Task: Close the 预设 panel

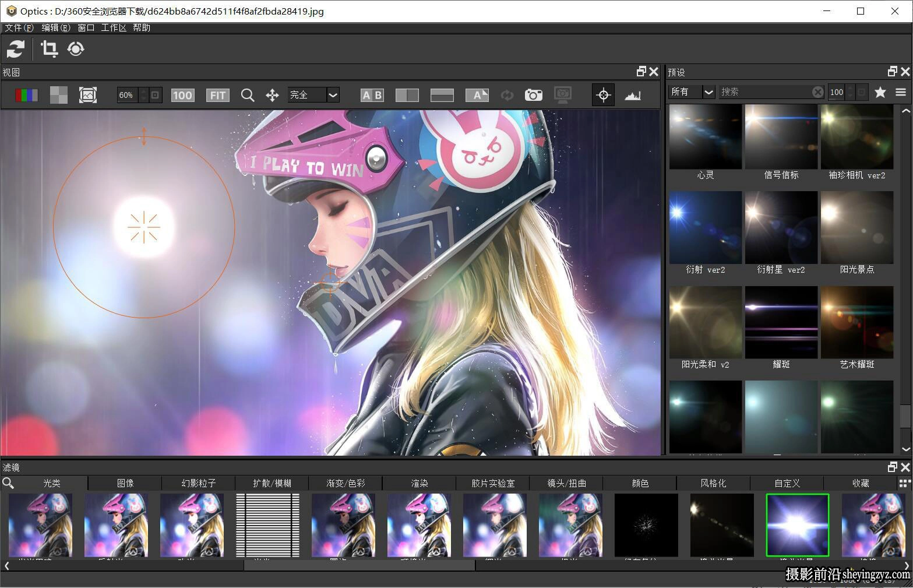Action: [905, 71]
